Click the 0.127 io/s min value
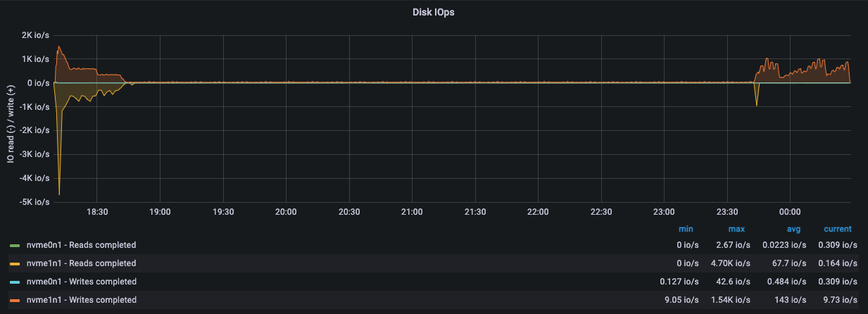 coord(679,282)
